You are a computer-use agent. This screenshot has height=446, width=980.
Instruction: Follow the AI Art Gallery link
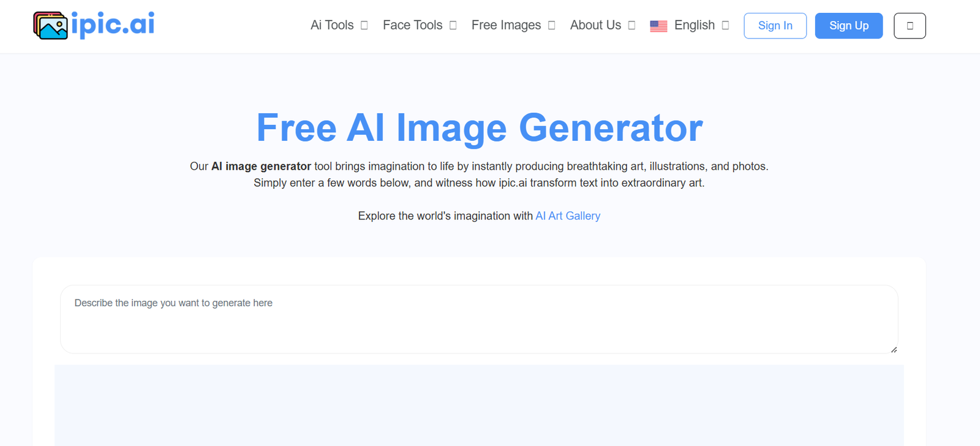[x=568, y=216]
